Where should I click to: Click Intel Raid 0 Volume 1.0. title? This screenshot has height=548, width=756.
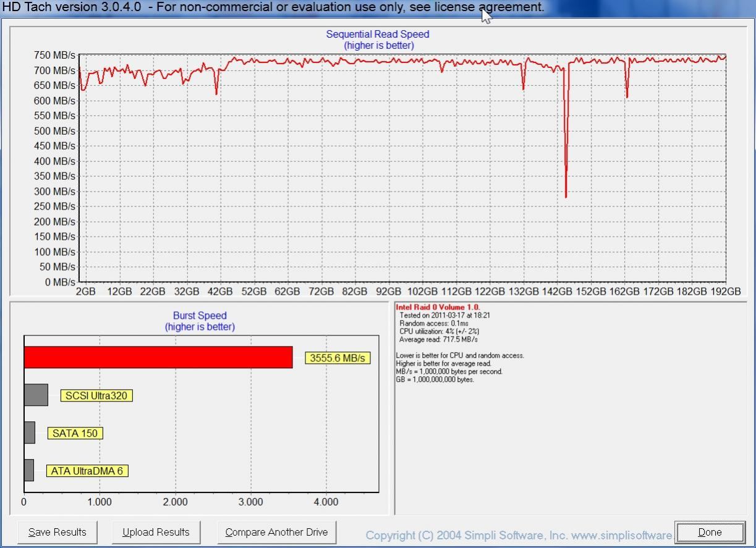[x=438, y=307]
